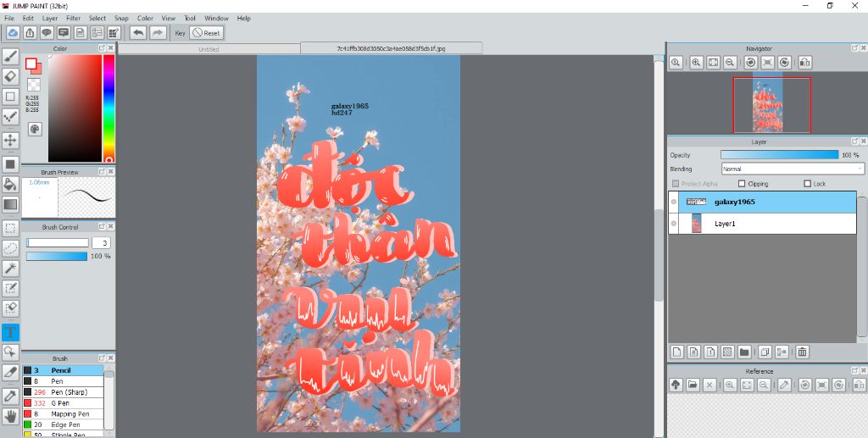Screen dimensions: 868x438
Task: Click the brush size input field showing 3
Action: click(x=102, y=243)
